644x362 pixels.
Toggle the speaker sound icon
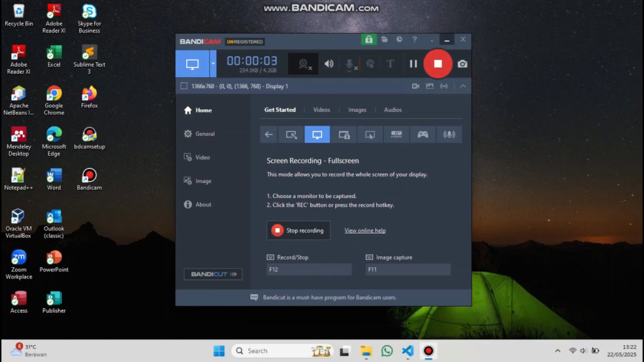pos(329,64)
